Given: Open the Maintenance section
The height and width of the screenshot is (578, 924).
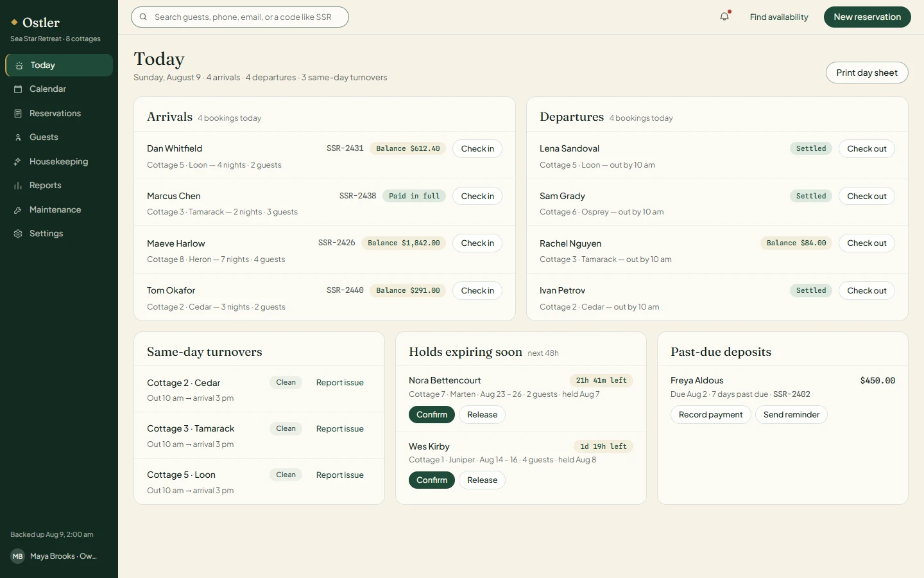Looking at the screenshot, I should (x=59, y=210).
